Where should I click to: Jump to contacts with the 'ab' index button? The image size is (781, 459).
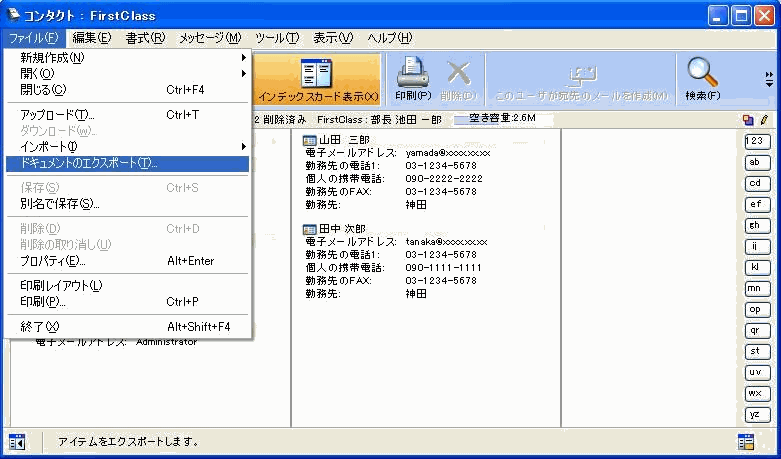[x=757, y=162]
